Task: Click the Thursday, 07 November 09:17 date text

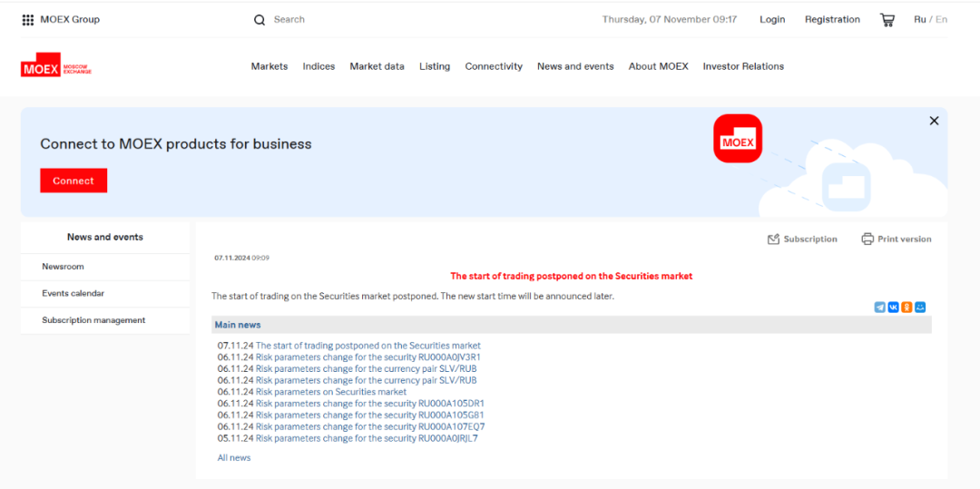Action: [x=670, y=20]
